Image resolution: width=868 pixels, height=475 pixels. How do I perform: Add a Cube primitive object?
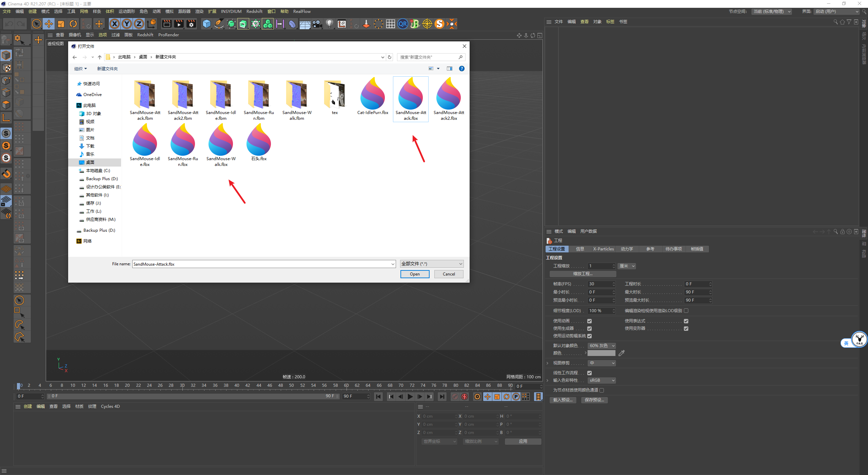[x=206, y=24]
